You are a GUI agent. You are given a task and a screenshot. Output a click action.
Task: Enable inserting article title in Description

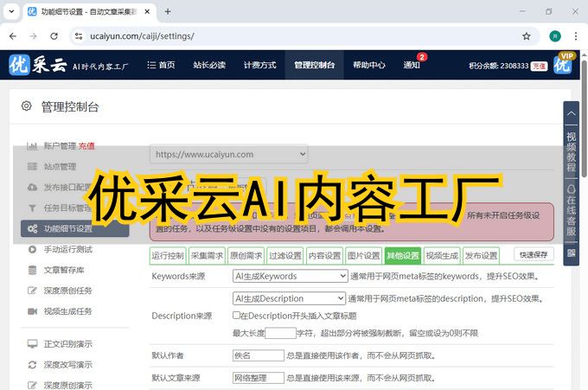pyautogui.click(x=237, y=316)
